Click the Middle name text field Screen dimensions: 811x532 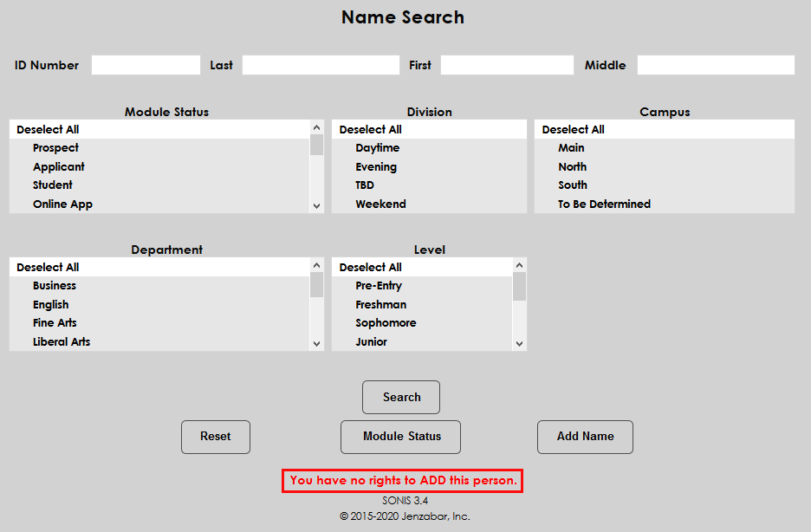point(715,65)
